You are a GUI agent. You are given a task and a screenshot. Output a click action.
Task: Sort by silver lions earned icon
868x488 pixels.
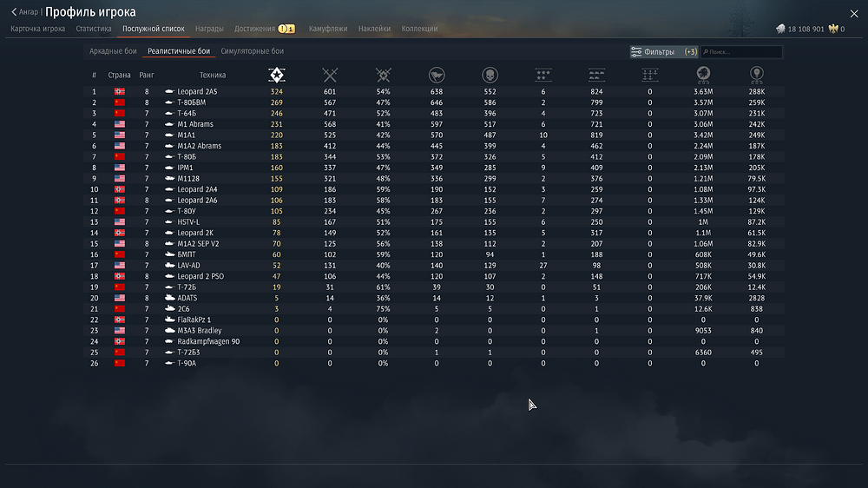(703, 75)
